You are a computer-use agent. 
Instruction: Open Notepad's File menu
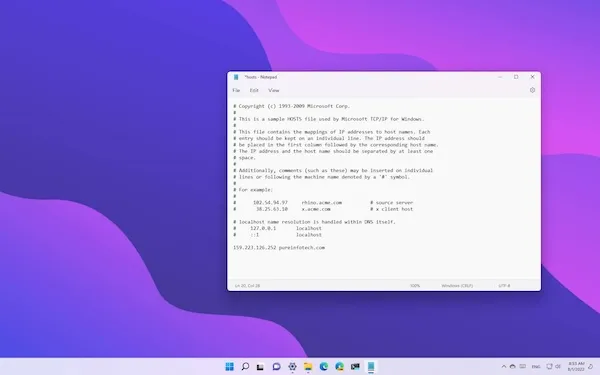point(236,90)
